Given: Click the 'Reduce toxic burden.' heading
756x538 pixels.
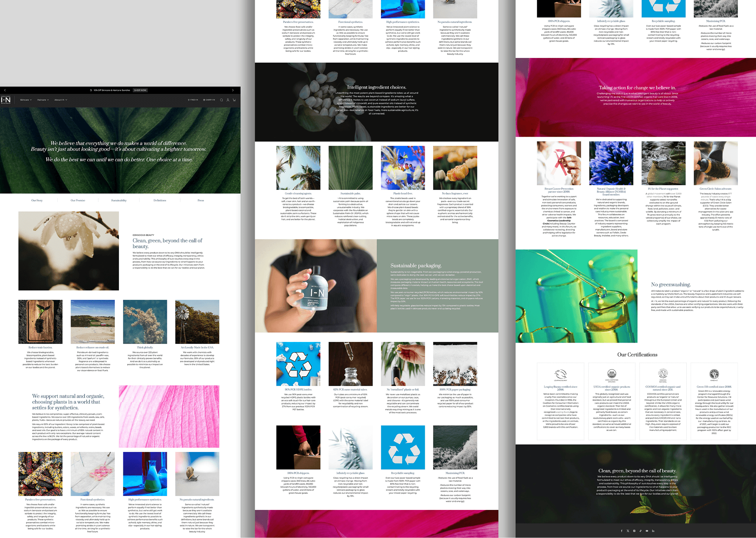Looking at the screenshot, I should point(40,347).
